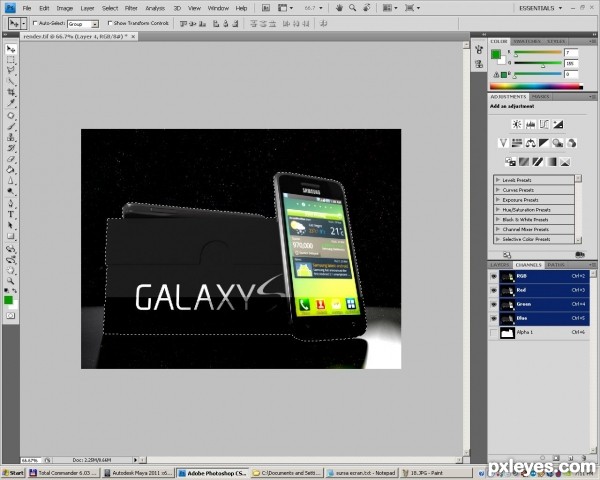
Task: Click the R value input field
Action: [x=571, y=52]
